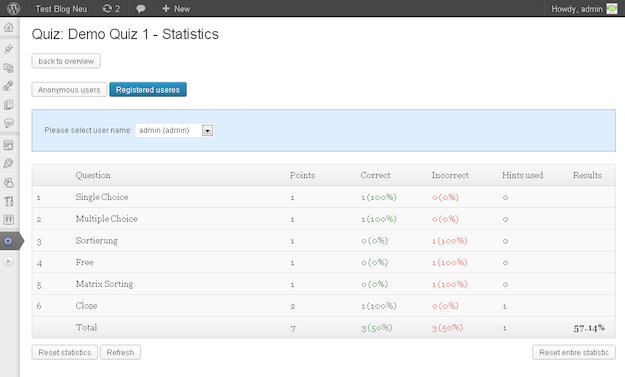The image size is (625, 377).
Task: Open the Plugins plug icon in sidebar
Action: pyautogui.click(x=9, y=163)
